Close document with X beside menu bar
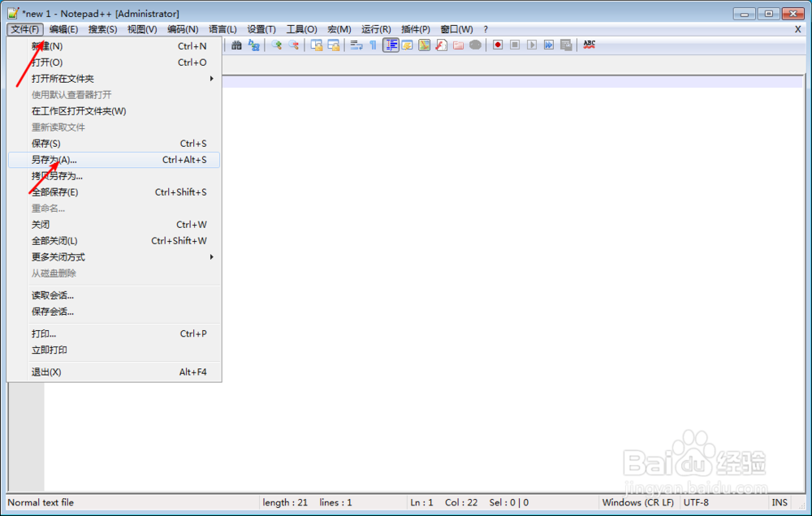 click(x=798, y=29)
